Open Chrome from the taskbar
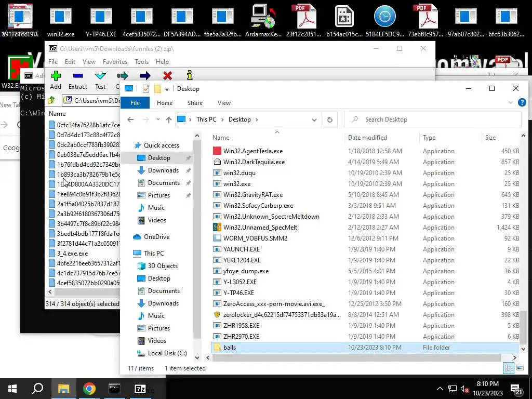 89,389
